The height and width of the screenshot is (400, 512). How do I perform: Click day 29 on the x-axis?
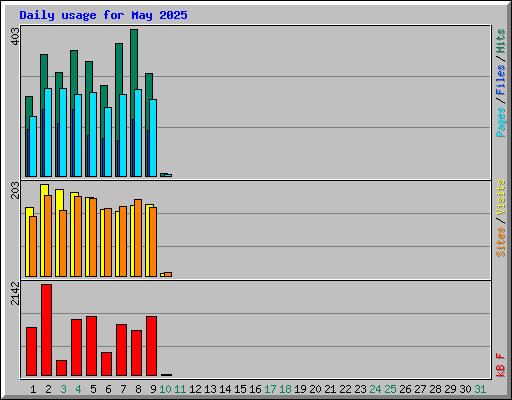(x=450, y=389)
